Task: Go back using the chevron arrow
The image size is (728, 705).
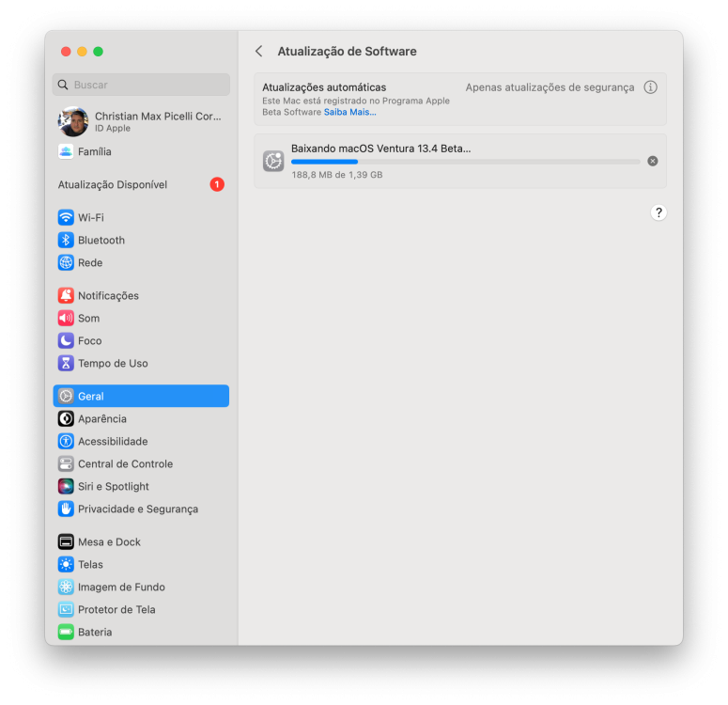Action: point(259,51)
